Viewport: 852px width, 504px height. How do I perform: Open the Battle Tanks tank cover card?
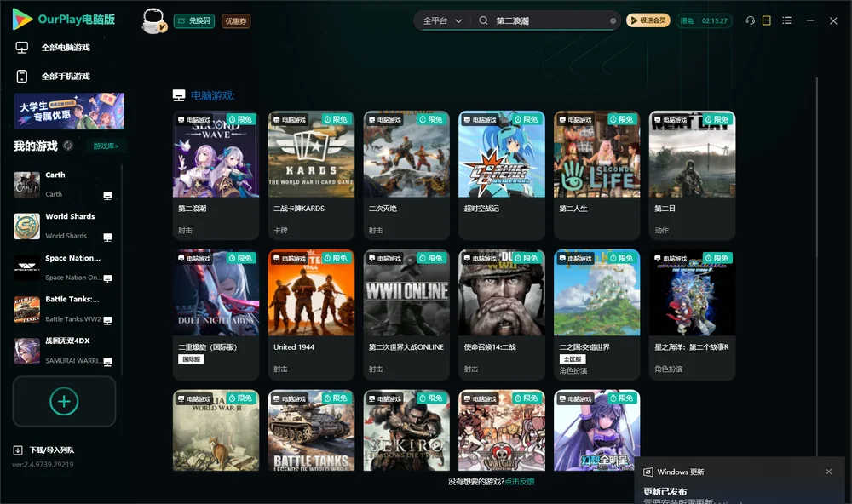pos(311,430)
